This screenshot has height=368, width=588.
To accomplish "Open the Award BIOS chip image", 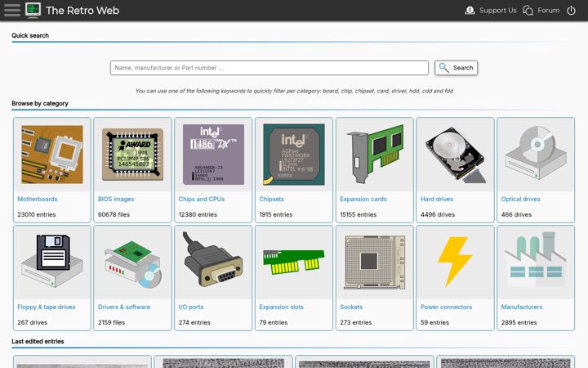I will 133,155.
